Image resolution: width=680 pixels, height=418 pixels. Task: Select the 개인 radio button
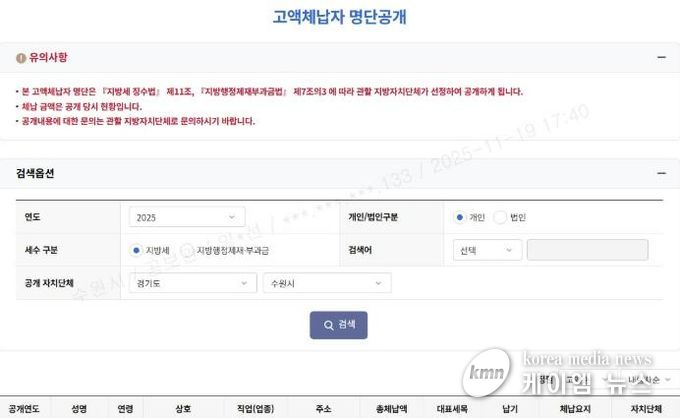click(x=459, y=217)
